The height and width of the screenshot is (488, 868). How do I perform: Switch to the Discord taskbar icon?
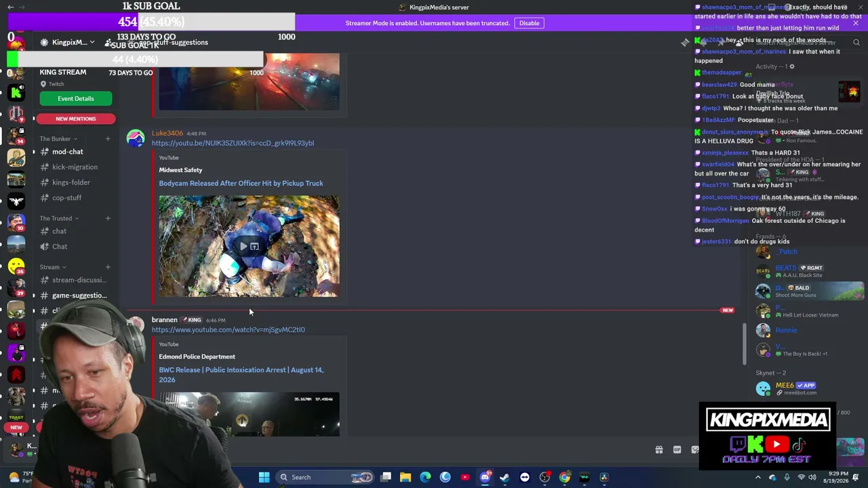tap(485, 477)
